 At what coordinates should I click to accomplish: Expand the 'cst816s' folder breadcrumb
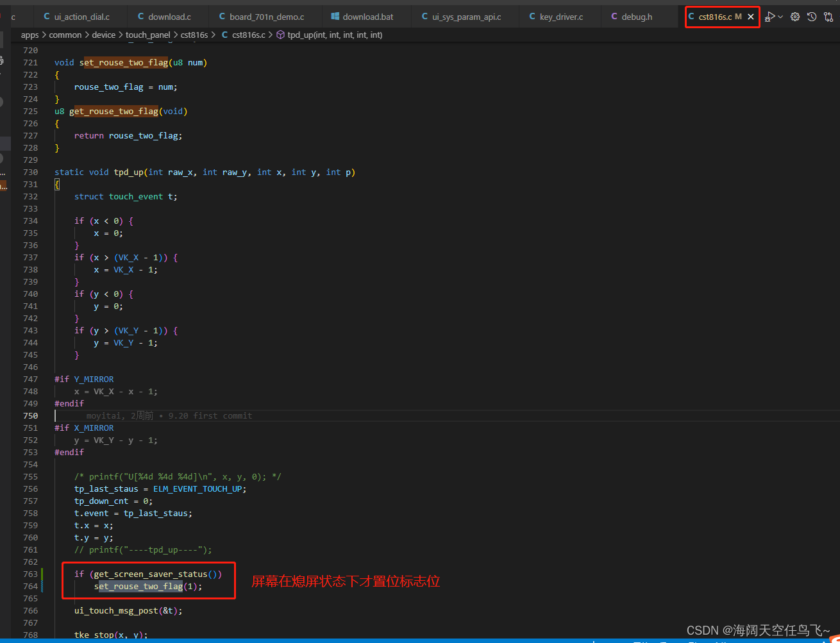click(x=194, y=35)
